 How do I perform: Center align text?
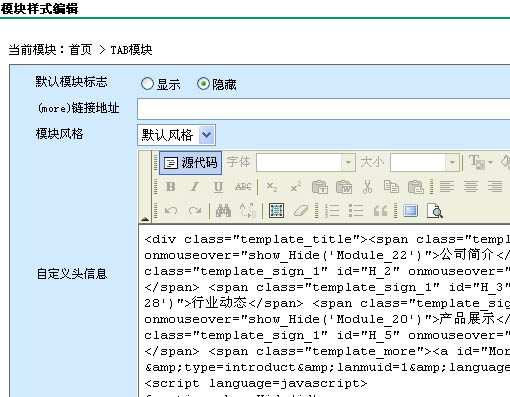[471, 187]
